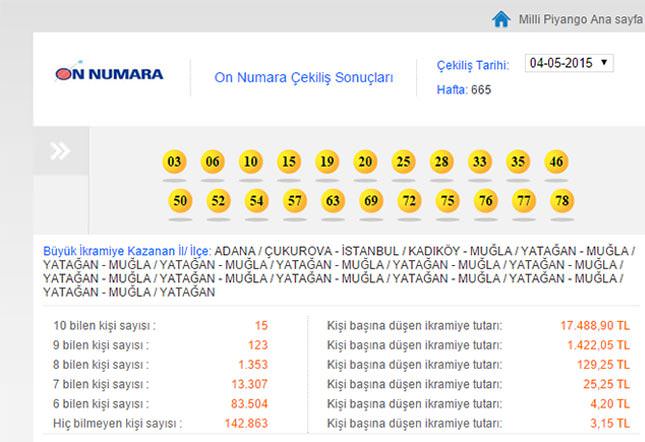Click lottery ball number 63
The image size is (645, 442).
point(333,201)
